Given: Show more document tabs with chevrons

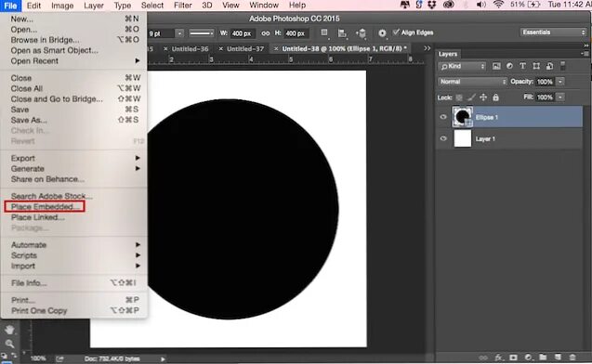Looking at the screenshot, I should pos(427,48).
